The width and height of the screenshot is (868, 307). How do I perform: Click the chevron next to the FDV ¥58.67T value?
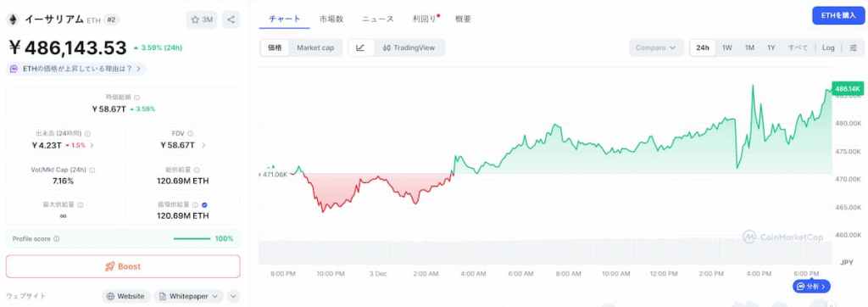(x=203, y=145)
